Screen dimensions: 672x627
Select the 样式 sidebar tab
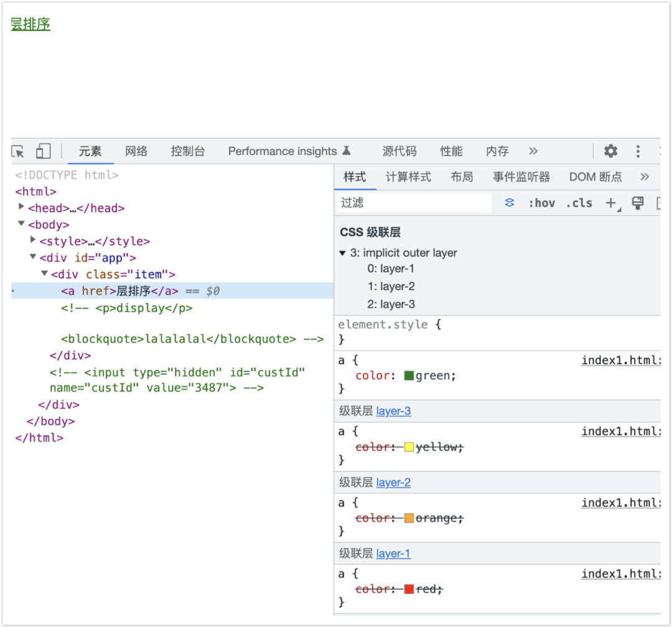(x=355, y=177)
